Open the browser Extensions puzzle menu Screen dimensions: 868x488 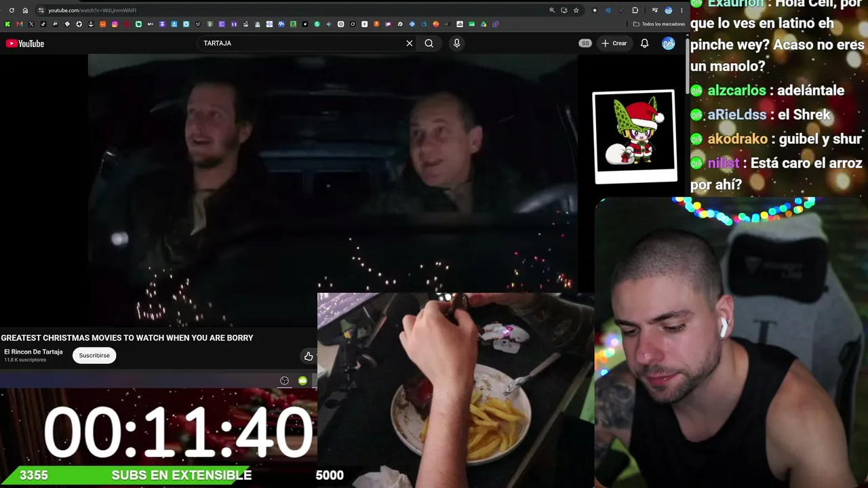[x=635, y=10]
